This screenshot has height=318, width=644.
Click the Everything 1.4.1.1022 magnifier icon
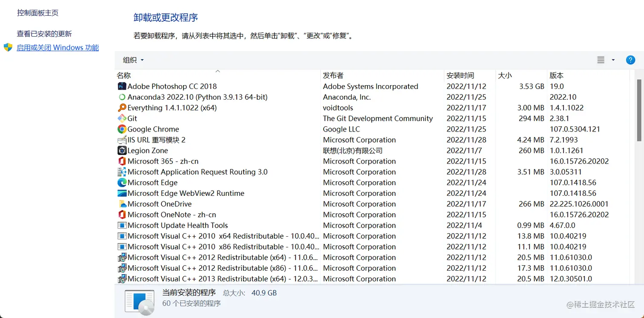(x=122, y=108)
